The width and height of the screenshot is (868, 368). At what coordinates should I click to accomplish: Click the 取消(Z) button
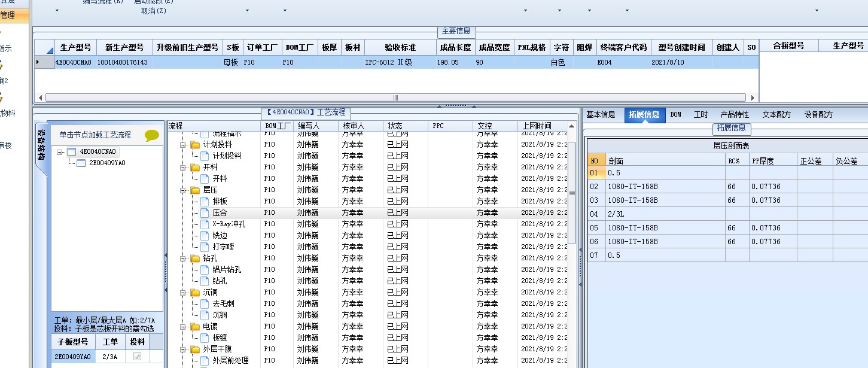[154, 11]
